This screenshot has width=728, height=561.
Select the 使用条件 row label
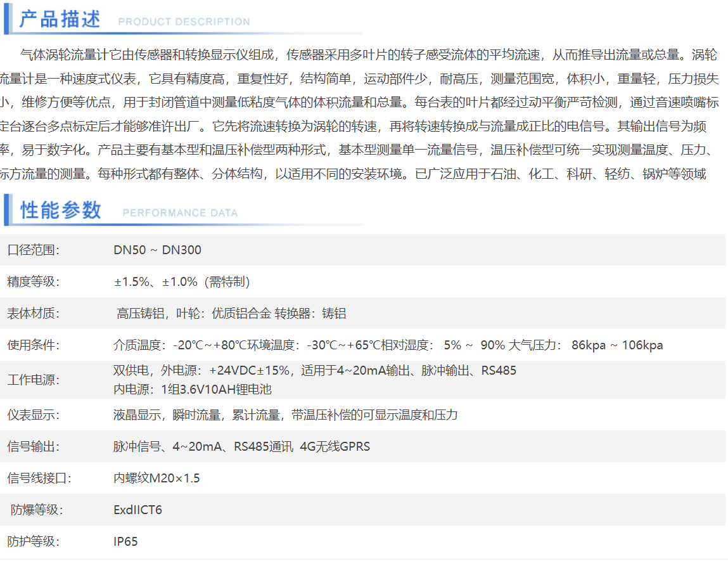click(33, 345)
